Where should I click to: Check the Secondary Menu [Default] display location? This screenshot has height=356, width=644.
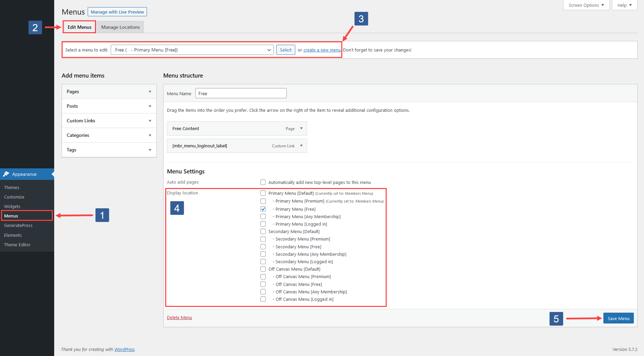click(x=263, y=231)
